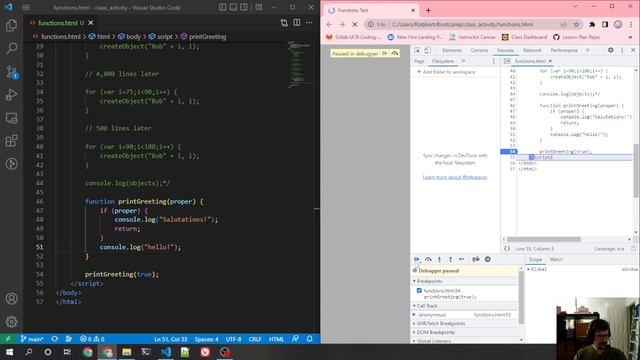
Task: Open the Source Control view
Action: pyautogui.click(x=11, y=72)
